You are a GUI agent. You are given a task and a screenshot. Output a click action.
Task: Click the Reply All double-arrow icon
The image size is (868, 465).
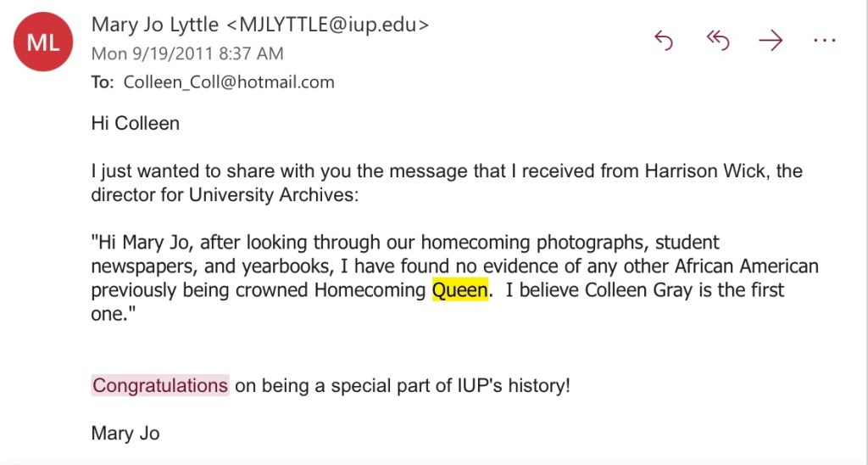pos(717,41)
